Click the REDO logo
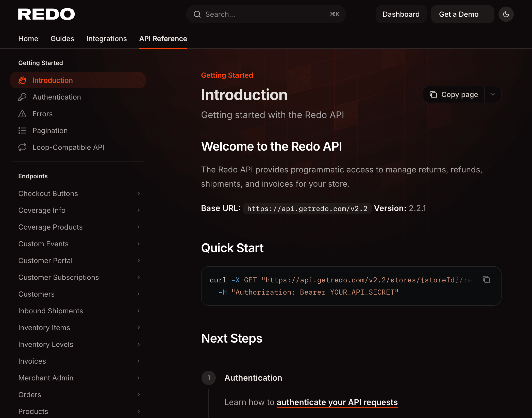This screenshot has width=532, height=418. [46, 14]
